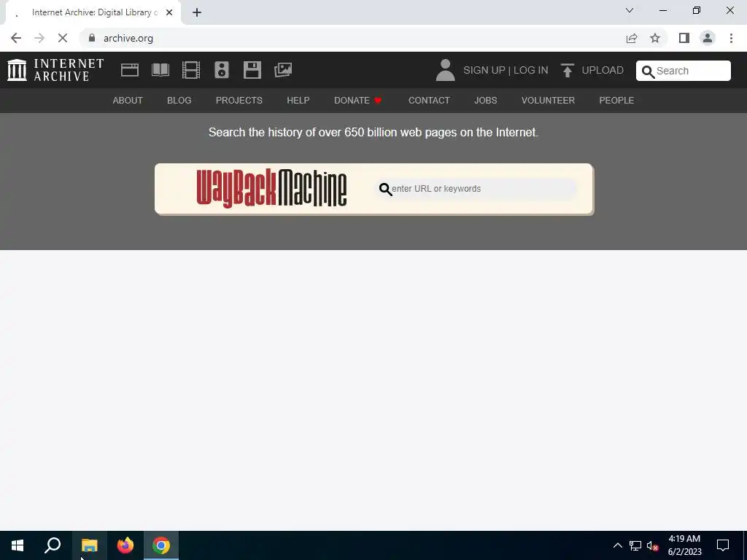The width and height of the screenshot is (747, 560).
Task: Open the BLOG link
Action: 179,101
